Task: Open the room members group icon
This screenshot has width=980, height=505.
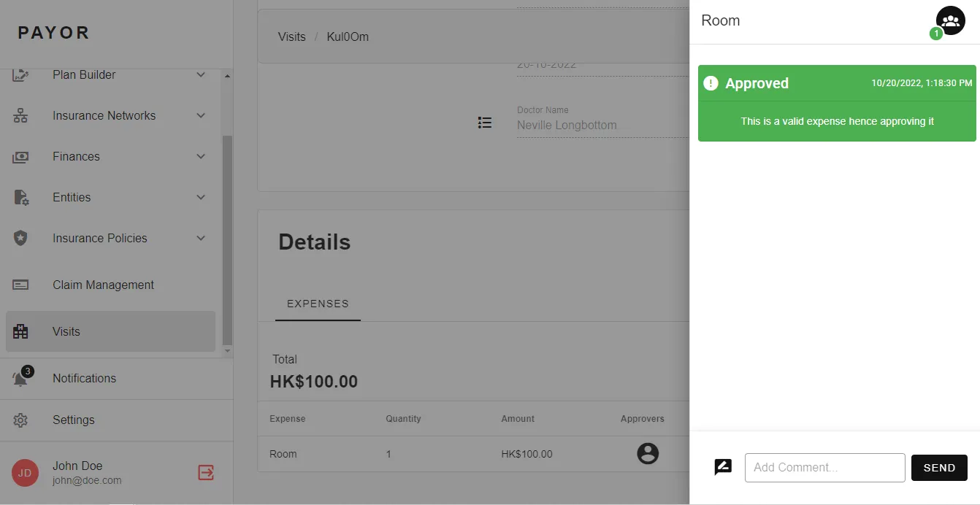Action: point(950,20)
